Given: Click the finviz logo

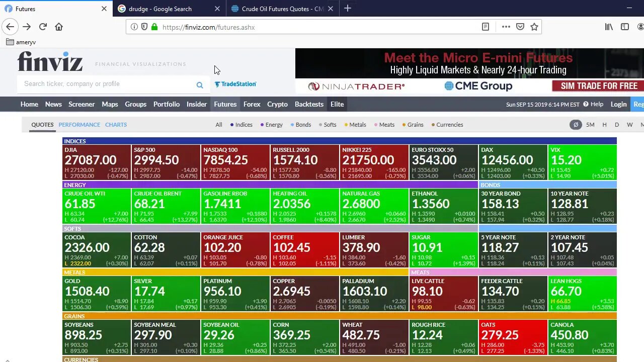Looking at the screenshot, I should pos(50,61).
